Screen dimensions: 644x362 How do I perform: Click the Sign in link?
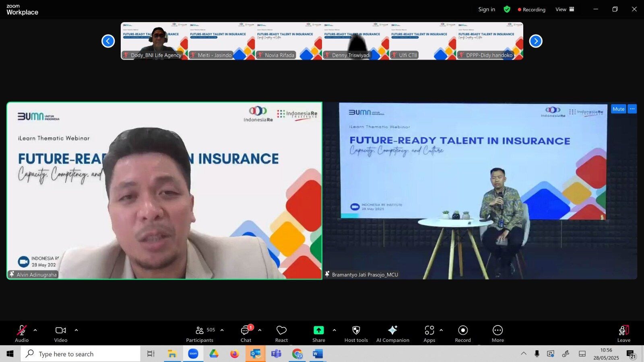487,9
